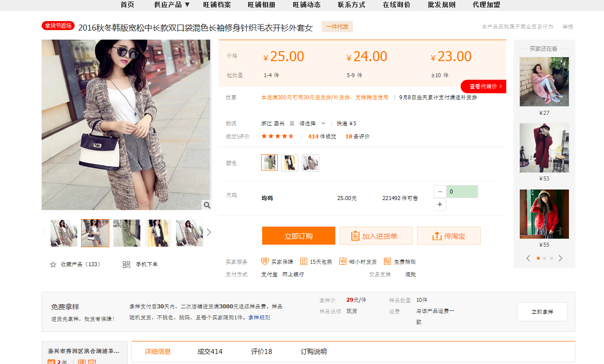Go to next recommended items page

click(x=560, y=258)
